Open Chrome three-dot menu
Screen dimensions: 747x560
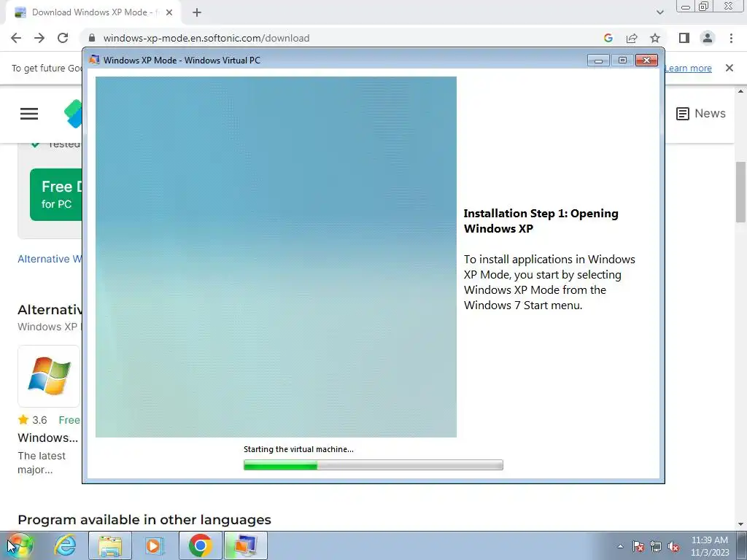731,38
